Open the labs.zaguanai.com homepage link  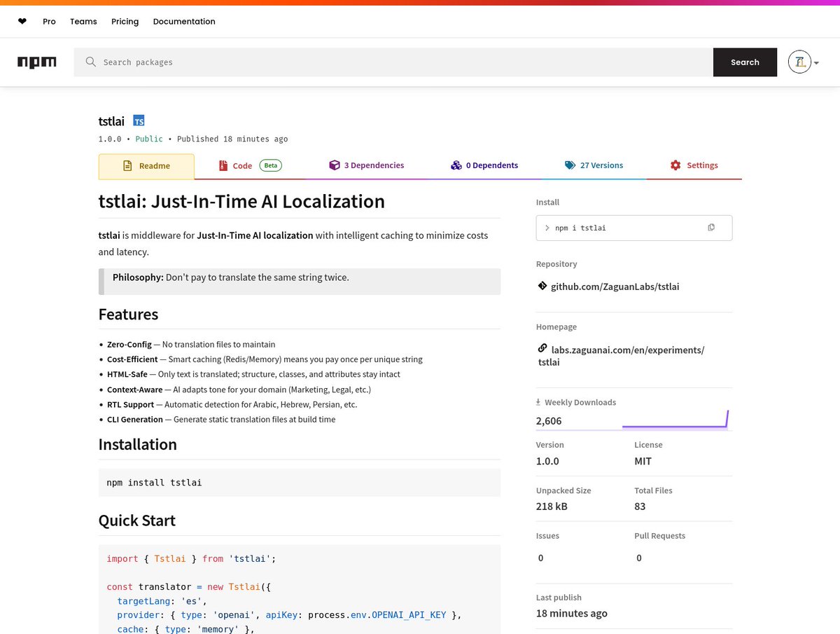click(621, 356)
